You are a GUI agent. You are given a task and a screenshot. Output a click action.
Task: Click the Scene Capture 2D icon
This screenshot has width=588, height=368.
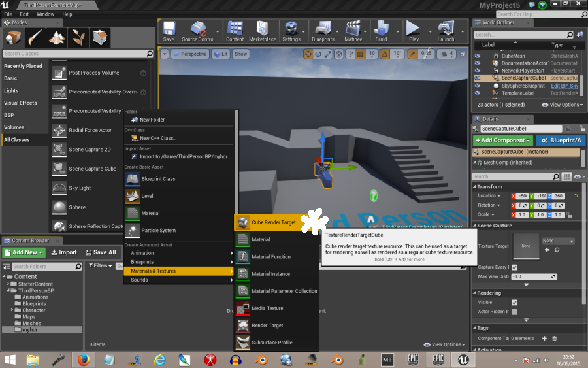(x=59, y=149)
